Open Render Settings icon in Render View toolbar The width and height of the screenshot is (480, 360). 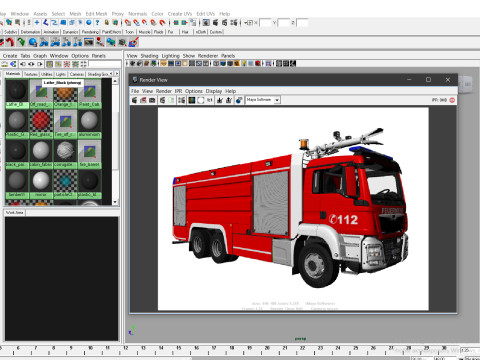click(182, 100)
